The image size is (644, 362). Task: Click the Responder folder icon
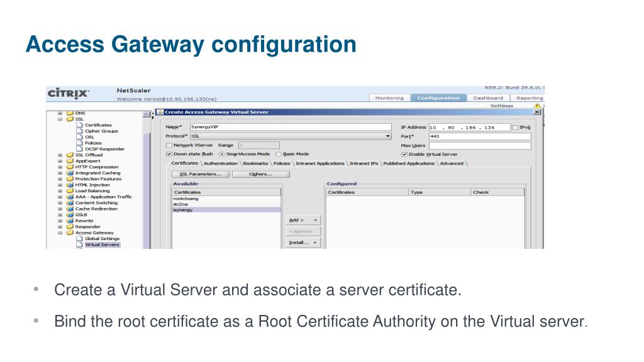(70, 226)
